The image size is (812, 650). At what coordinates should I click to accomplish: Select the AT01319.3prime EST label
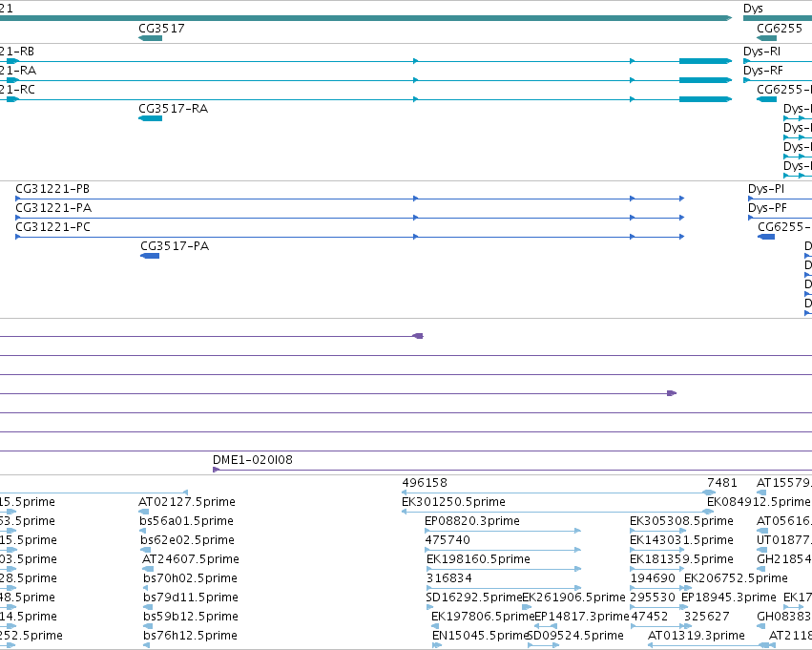(696, 636)
